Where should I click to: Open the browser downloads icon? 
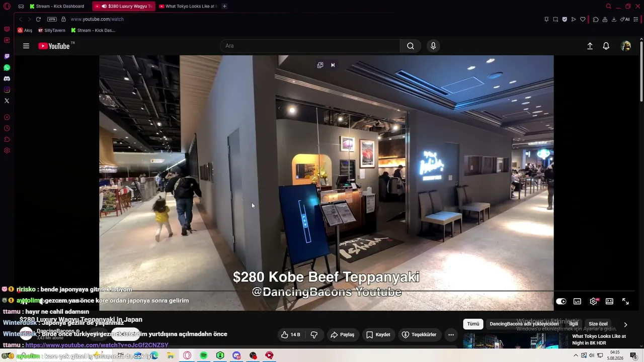click(614, 19)
